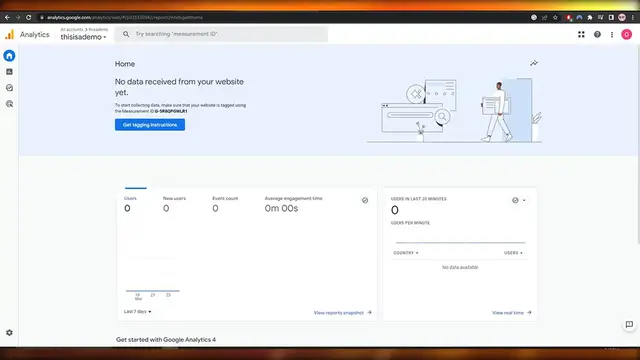Click the page vertical scrollbar
This screenshot has width=640, height=360.
[x=638, y=143]
